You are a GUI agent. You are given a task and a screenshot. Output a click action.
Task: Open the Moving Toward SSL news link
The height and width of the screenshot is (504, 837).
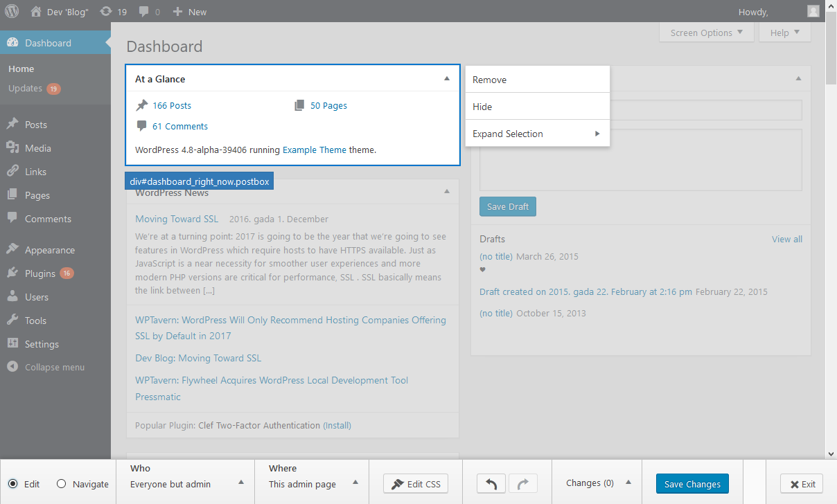(177, 219)
